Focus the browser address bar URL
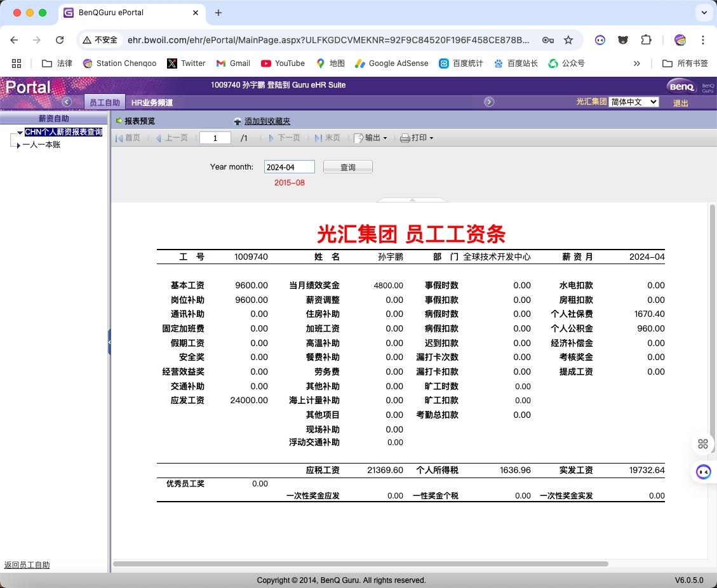This screenshot has height=588, width=717. (328, 40)
